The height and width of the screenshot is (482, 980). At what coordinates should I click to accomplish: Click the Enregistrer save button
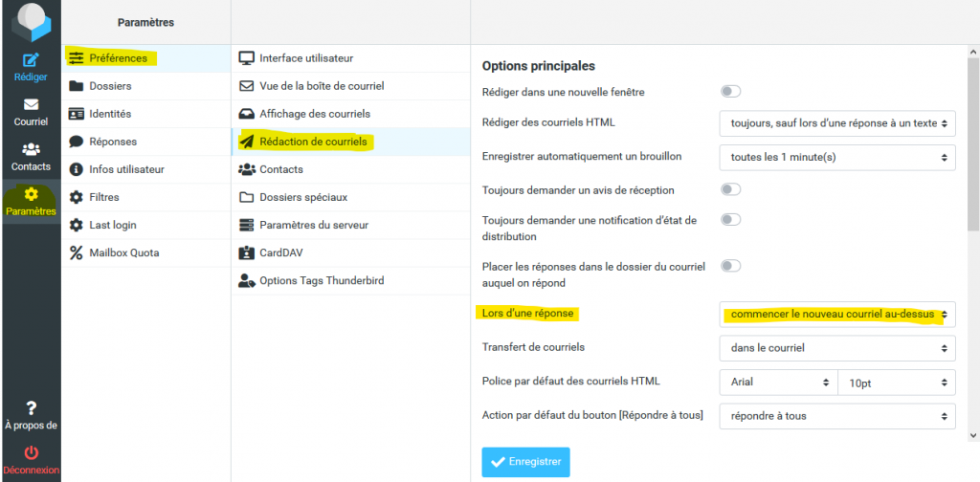click(525, 462)
